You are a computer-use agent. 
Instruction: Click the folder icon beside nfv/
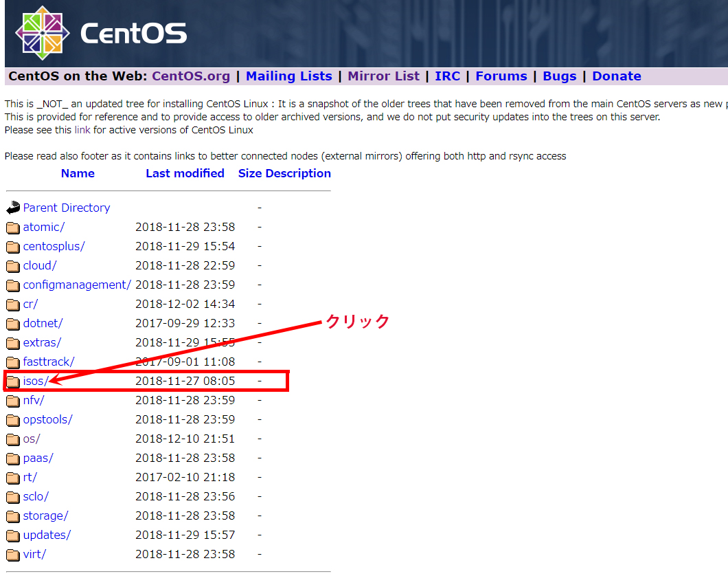[13, 401]
